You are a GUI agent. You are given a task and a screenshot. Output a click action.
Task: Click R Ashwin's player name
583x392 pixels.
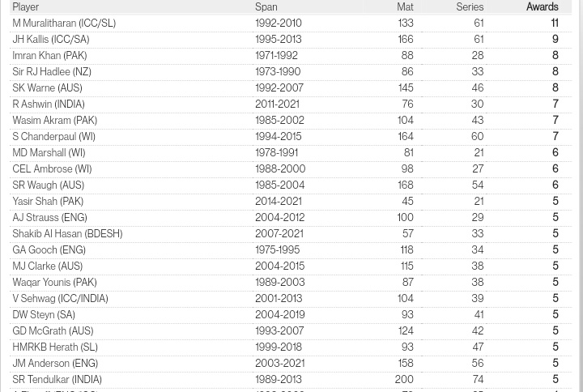point(32,104)
